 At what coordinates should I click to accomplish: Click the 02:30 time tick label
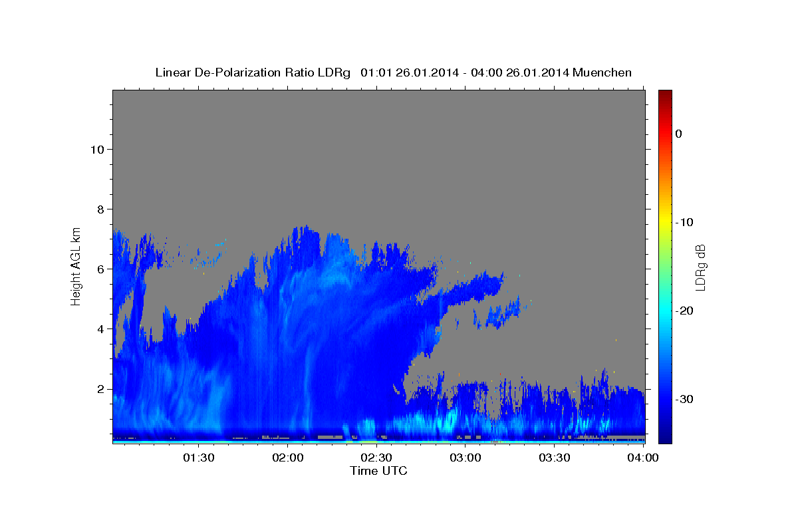[377, 458]
